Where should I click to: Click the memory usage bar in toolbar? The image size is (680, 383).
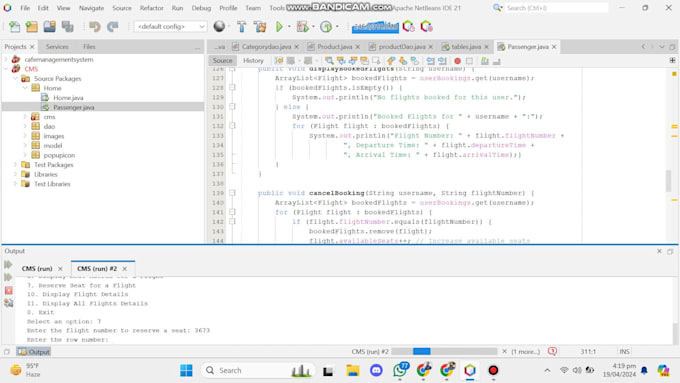point(375,27)
